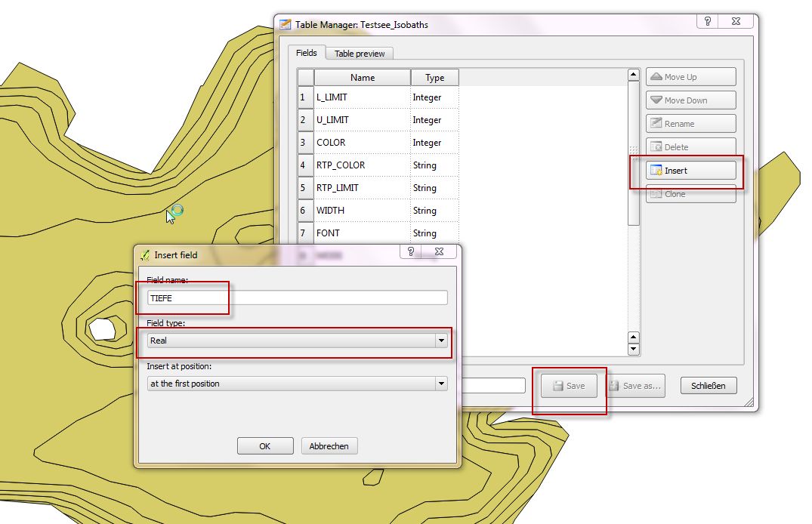
Task: Save the table changes
Action: click(x=569, y=386)
